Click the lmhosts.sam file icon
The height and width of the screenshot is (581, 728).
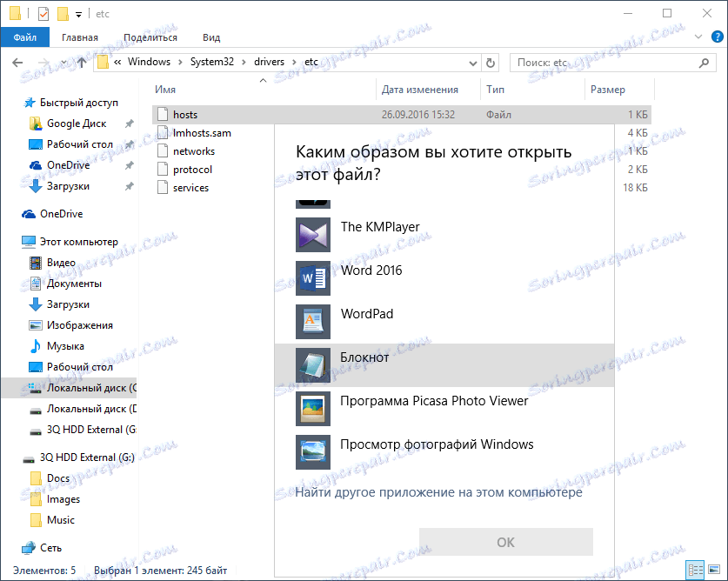pyautogui.click(x=163, y=133)
